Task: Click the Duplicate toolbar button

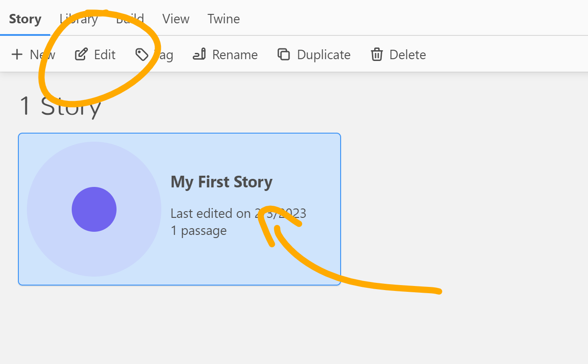Action: pyautogui.click(x=314, y=54)
